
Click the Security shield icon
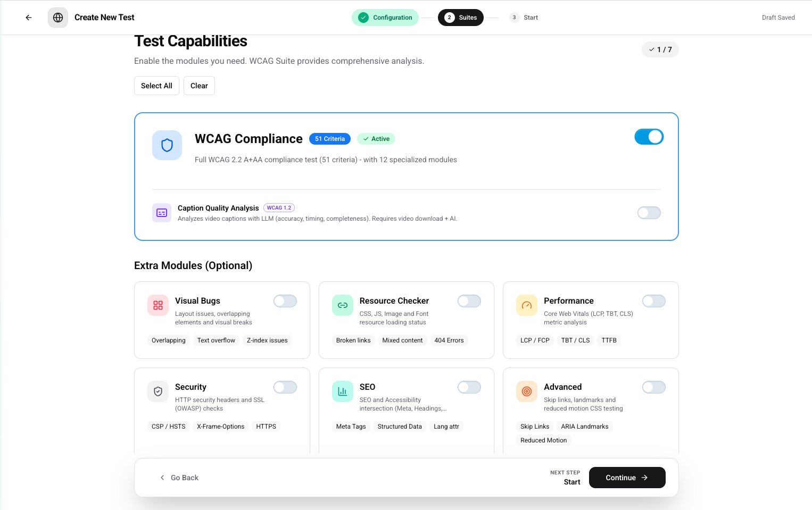click(x=158, y=391)
